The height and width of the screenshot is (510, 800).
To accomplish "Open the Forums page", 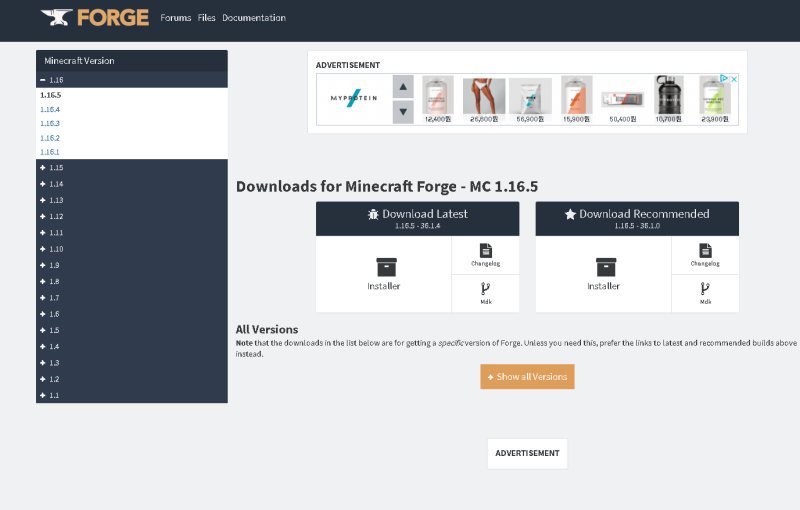I will click(176, 18).
